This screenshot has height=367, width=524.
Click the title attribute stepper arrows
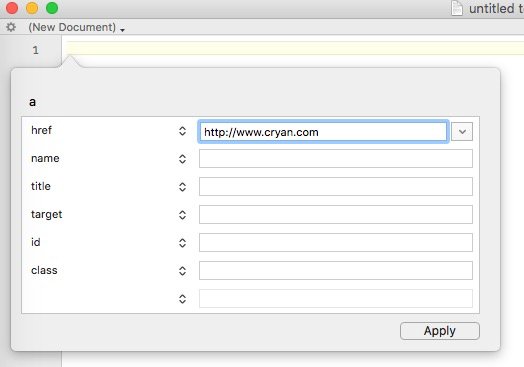pyautogui.click(x=182, y=187)
